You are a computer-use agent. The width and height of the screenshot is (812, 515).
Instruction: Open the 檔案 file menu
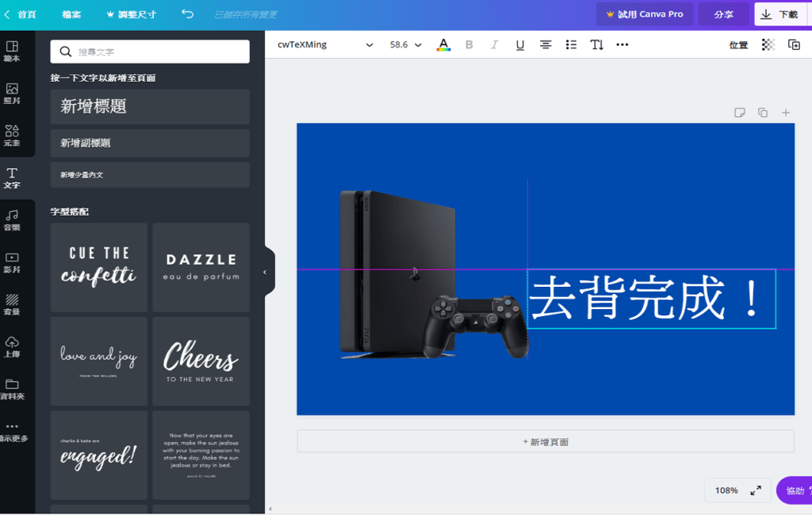click(x=71, y=14)
